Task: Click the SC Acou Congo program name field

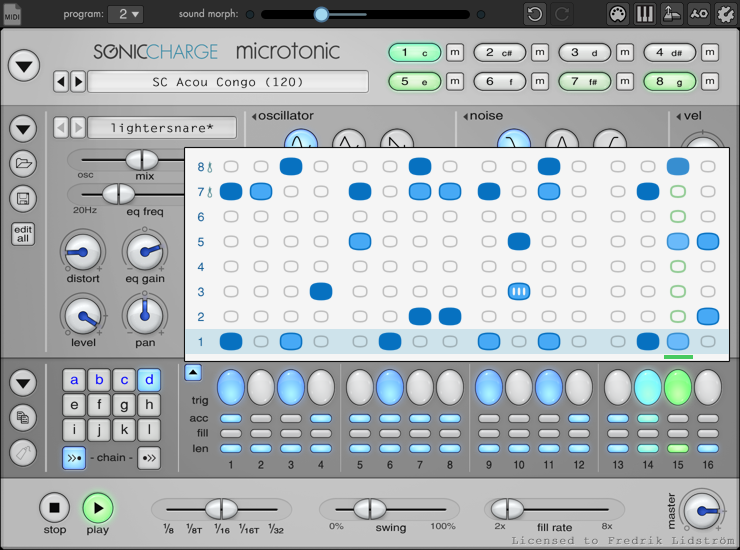Action: pyautogui.click(x=228, y=82)
